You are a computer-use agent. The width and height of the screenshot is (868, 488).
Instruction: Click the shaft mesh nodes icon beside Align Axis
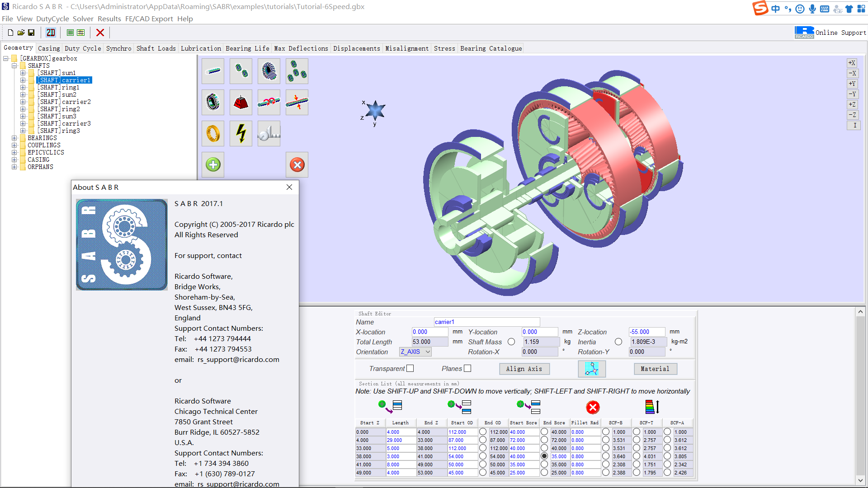pos(592,369)
